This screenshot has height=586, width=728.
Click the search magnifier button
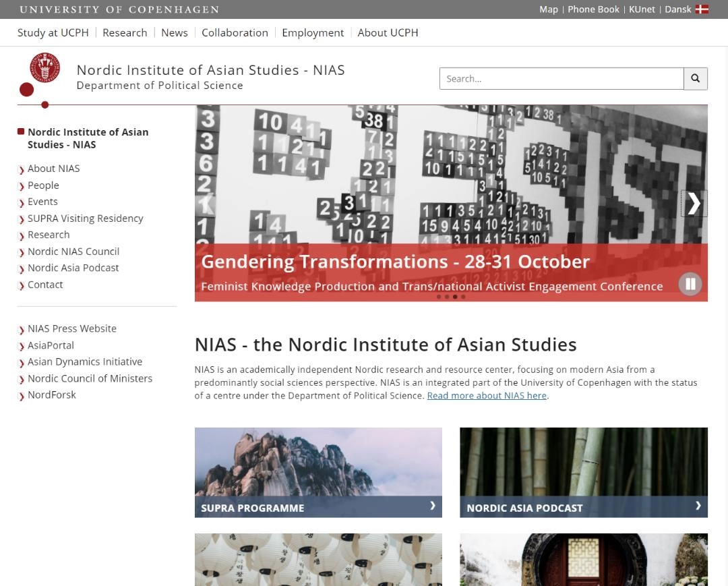[x=695, y=78]
